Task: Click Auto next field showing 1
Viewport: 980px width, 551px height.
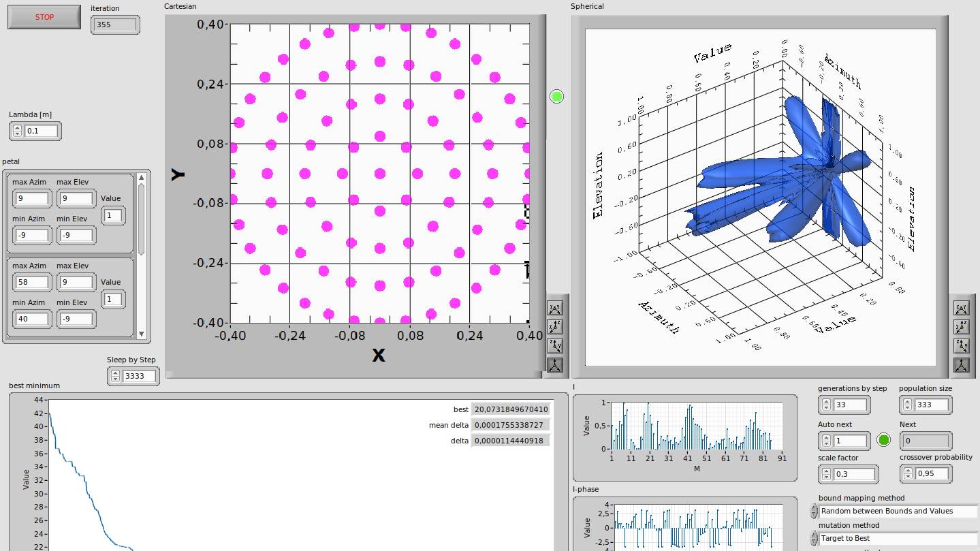Action: click(x=850, y=441)
